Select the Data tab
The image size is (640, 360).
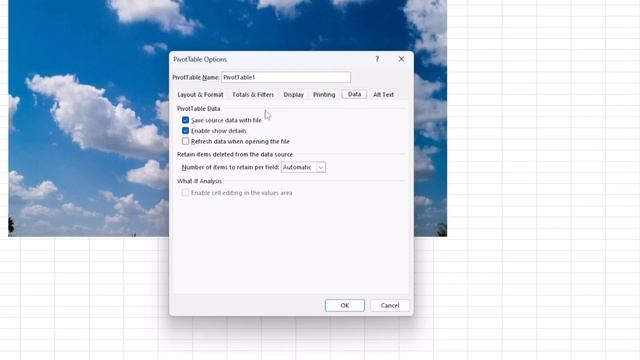[x=354, y=94]
